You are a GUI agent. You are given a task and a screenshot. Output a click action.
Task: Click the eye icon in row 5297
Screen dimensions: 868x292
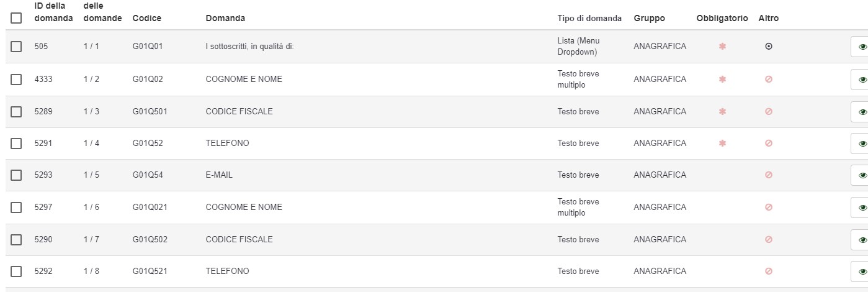click(862, 208)
